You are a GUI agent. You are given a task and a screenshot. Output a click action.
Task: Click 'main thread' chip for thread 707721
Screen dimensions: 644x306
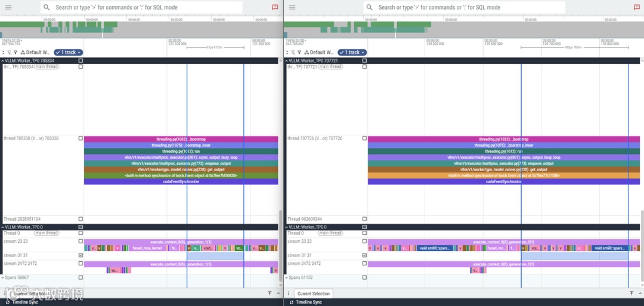330,67
